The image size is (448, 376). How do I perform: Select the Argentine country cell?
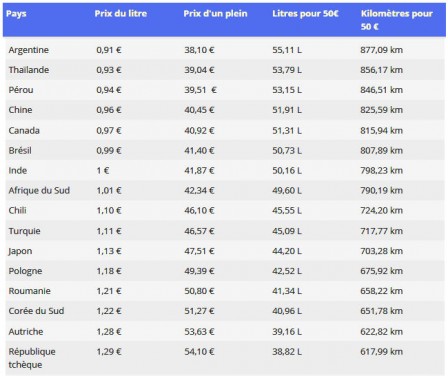(29, 50)
